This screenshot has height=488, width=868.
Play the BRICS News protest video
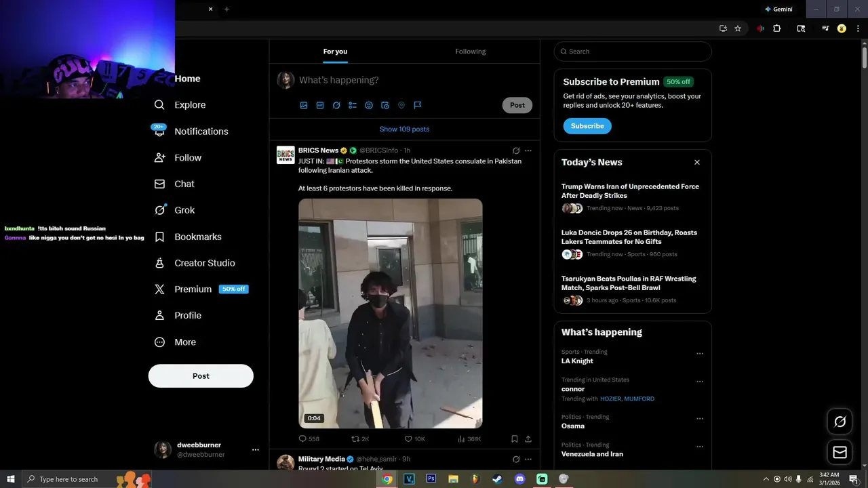tap(391, 313)
